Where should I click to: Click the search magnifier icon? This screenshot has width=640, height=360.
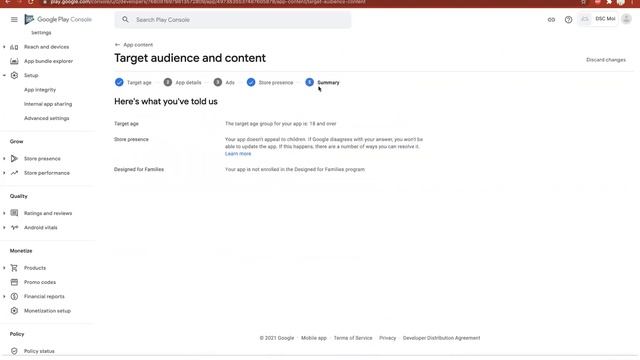click(x=125, y=20)
